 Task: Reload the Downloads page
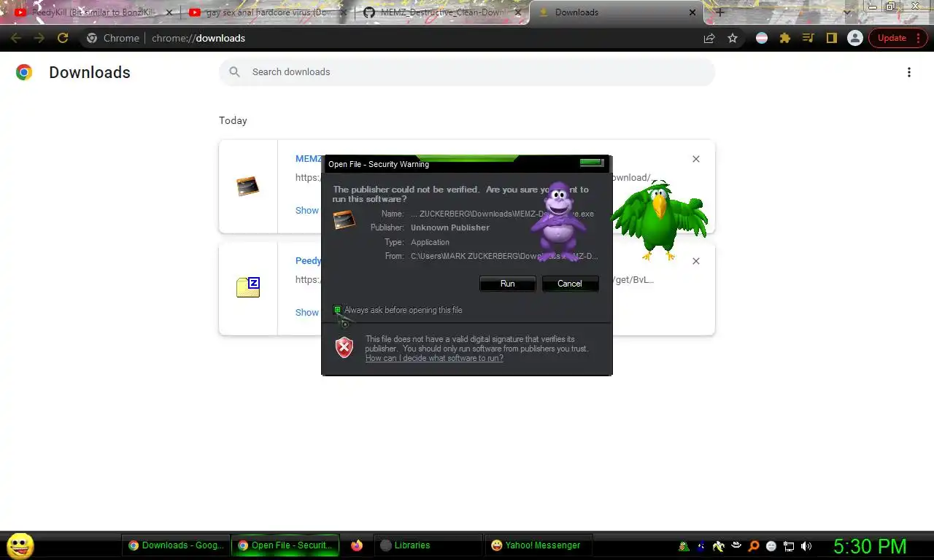(63, 38)
